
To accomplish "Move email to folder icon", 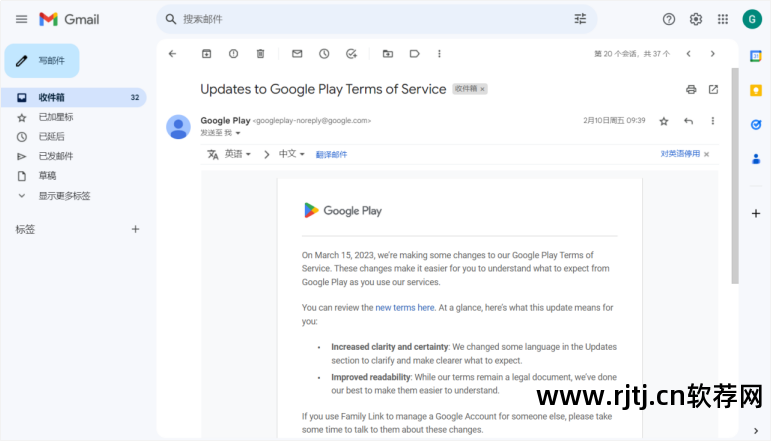I will pos(388,54).
